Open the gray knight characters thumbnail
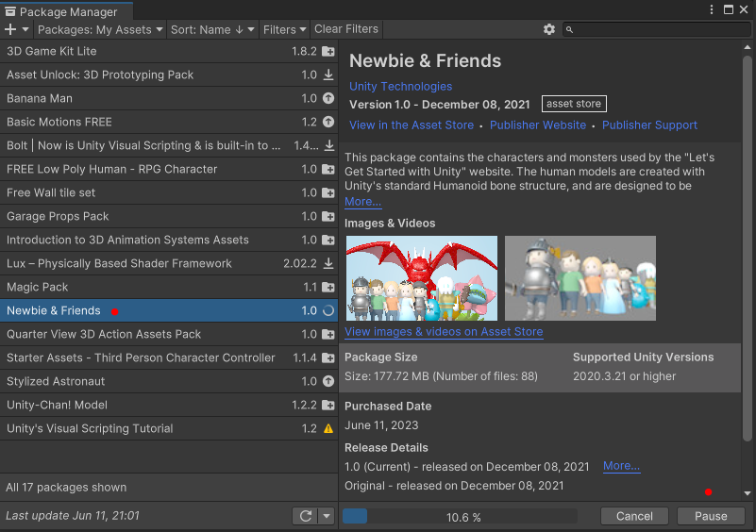Viewport: 756px width, 532px height. coord(580,278)
